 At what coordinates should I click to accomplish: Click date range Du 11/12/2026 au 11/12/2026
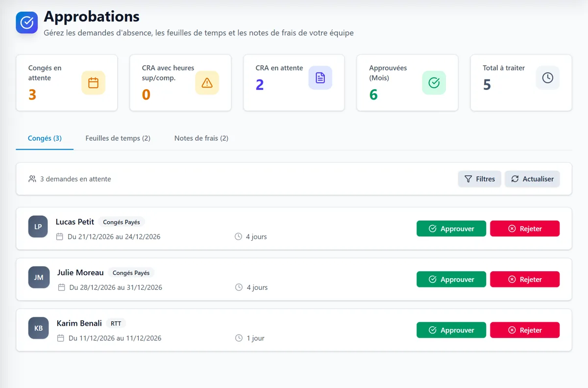tap(115, 338)
